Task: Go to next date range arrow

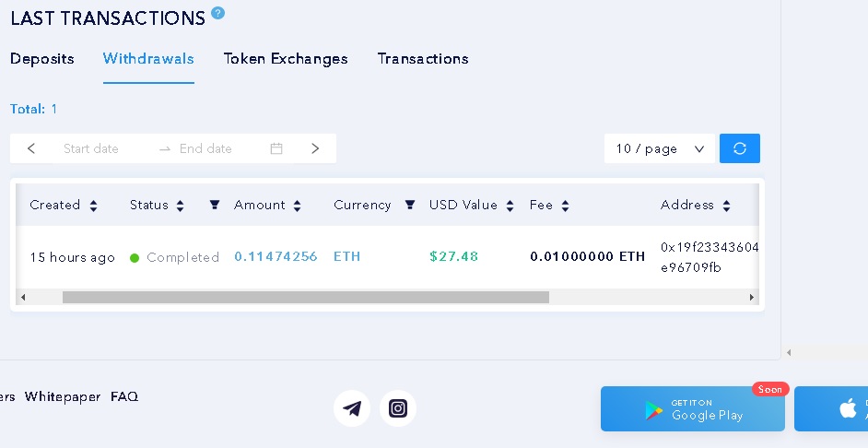Action: pos(315,148)
